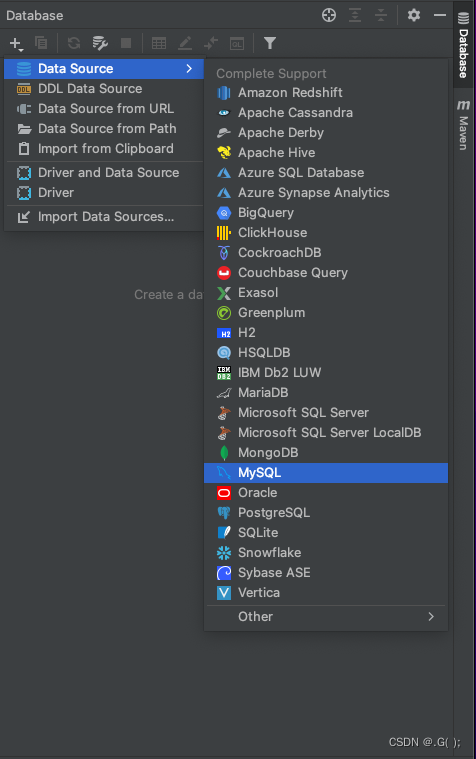Expand the Data Source submenu arrow

click(x=189, y=68)
